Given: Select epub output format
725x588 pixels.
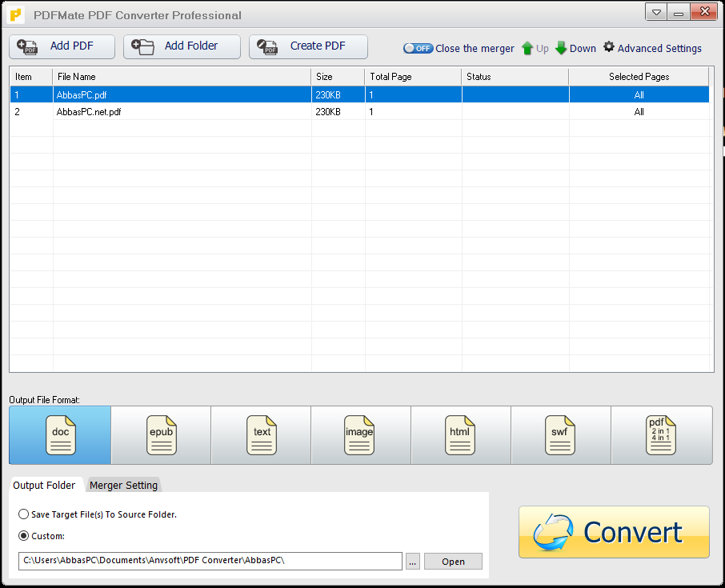Looking at the screenshot, I should (x=161, y=435).
